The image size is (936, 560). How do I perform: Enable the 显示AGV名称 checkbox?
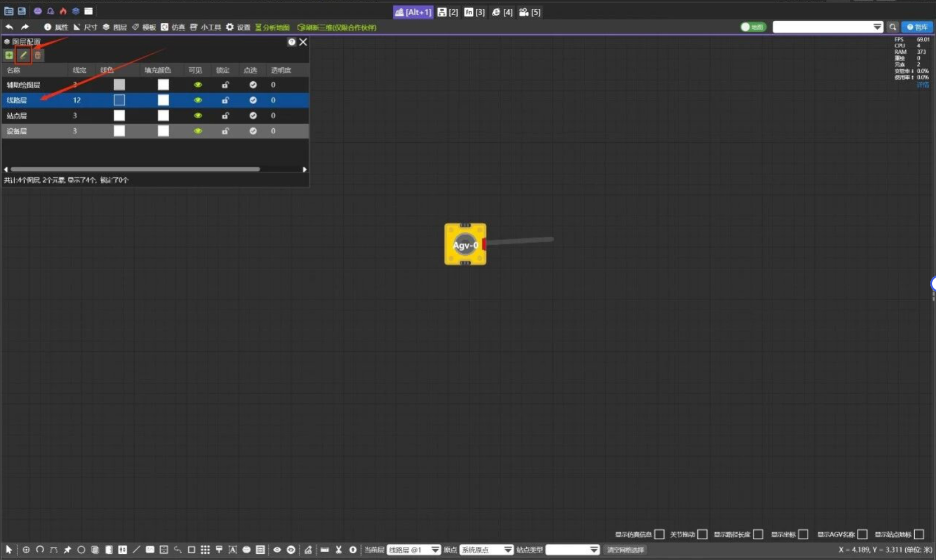coord(862,534)
